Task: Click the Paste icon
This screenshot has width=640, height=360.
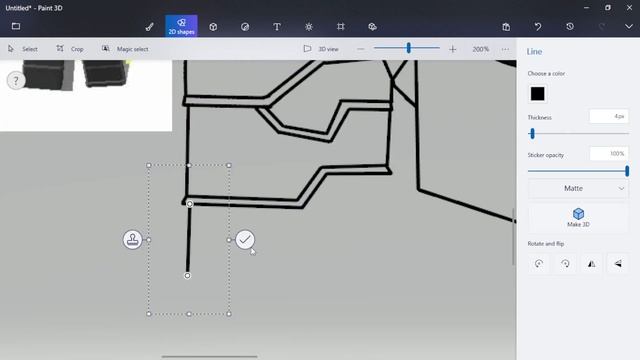Action: tap(506, 27)
